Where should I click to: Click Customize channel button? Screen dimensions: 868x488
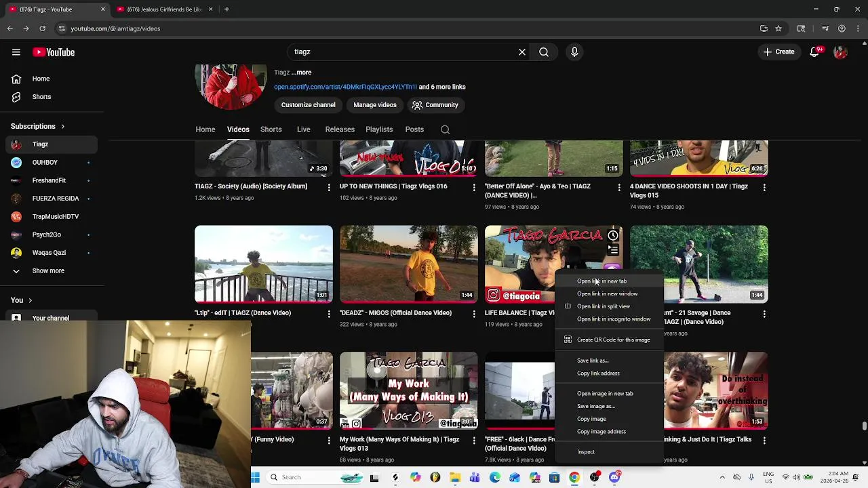(309, 105)
